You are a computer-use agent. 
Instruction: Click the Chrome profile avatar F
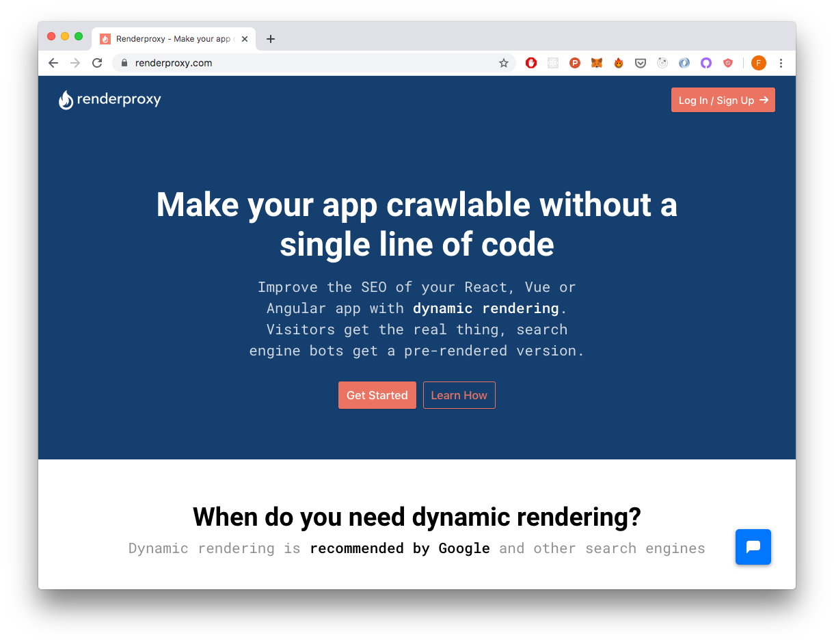[x=759, y=62]
